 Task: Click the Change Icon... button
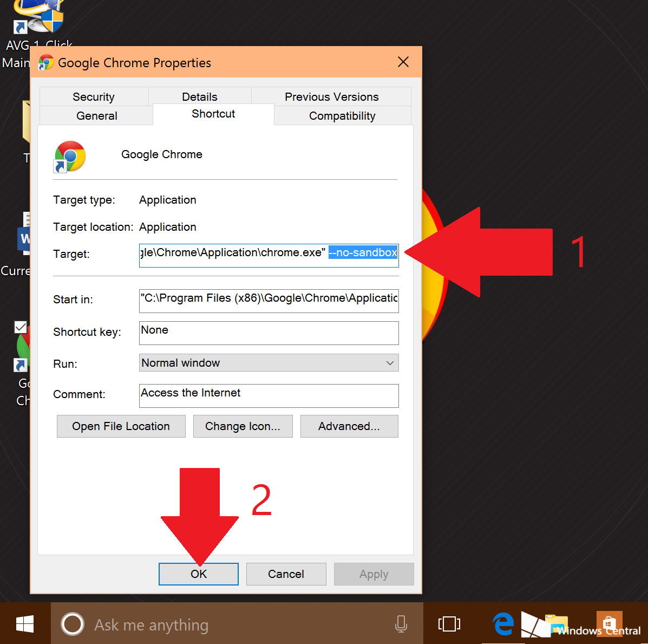click(243, 426)
